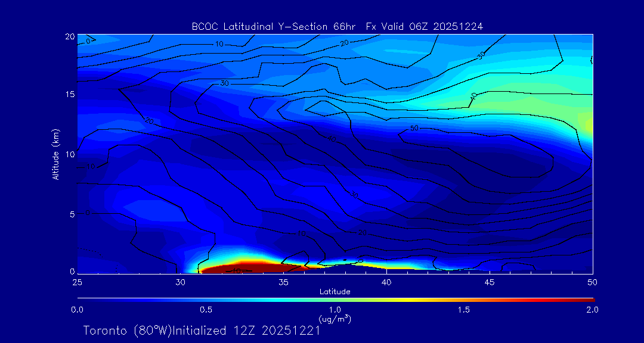The image size is (644, 343).
Task: Click the colorbar label 0.5
Action: click(x=206, y=310)
